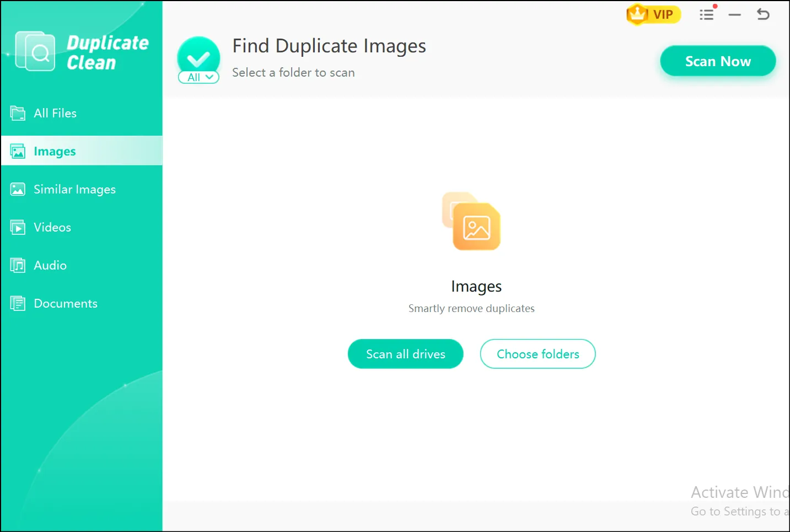Image resolution: width=790 pixels, height=532 pixels.
Task: Select the Similar Images menu entry
Action: click(75, 189)
